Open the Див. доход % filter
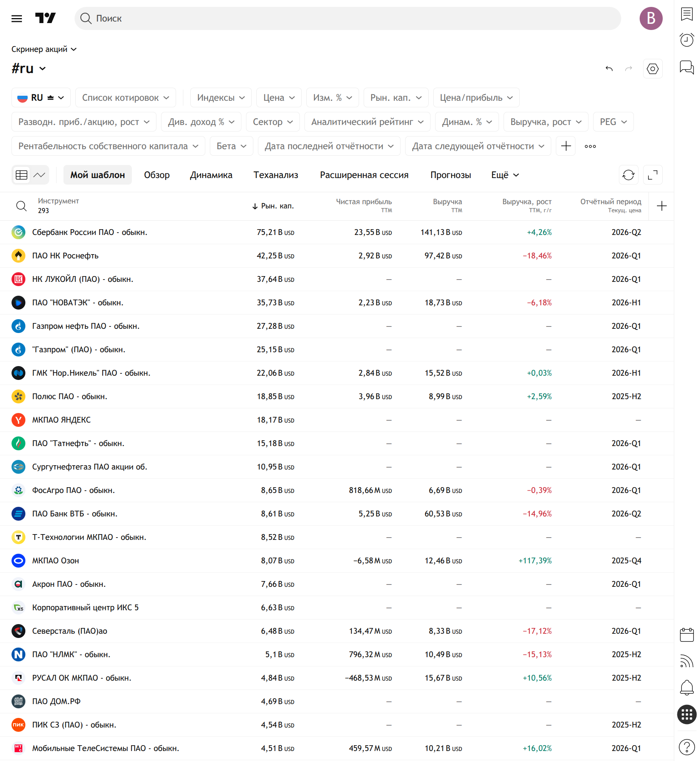 click(201, 122)
